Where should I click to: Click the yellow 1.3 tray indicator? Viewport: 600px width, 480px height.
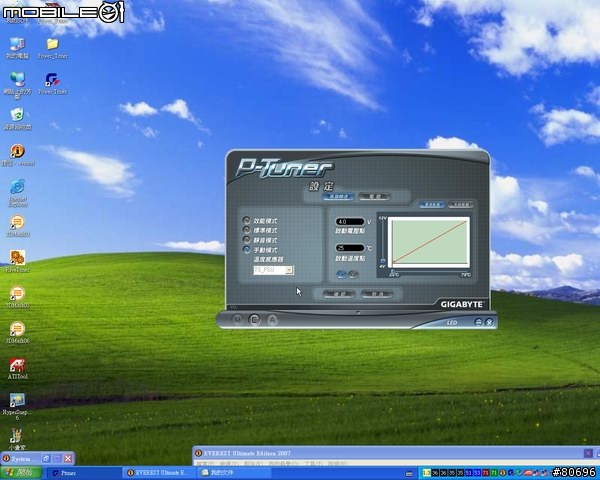click(x=427, y=473)
